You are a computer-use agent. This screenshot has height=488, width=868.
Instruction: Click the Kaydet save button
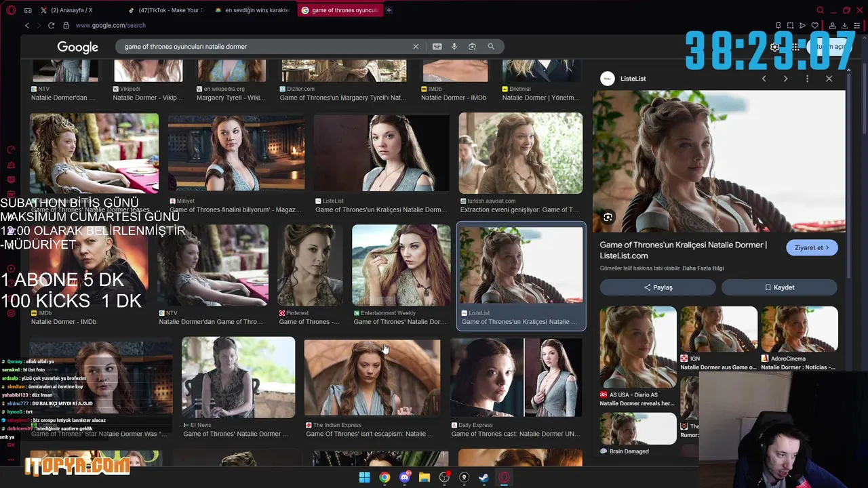pos(779,287)
